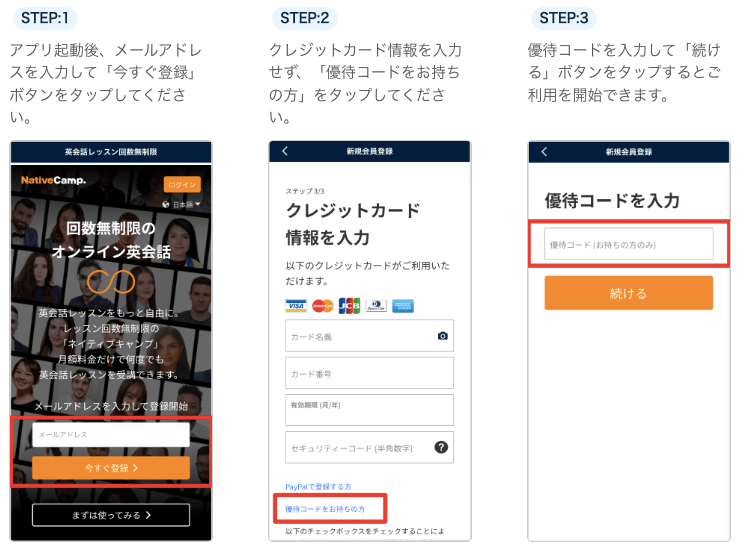Click the STEP:1 label
Screen dimensions: 751x551
coord(45,18)
